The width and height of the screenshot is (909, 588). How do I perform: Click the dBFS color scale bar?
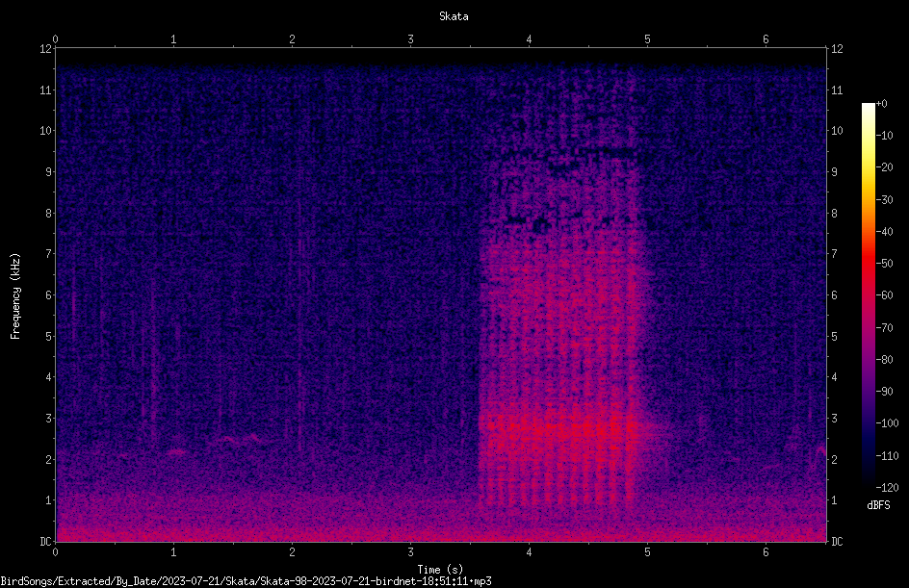point(868,295)
